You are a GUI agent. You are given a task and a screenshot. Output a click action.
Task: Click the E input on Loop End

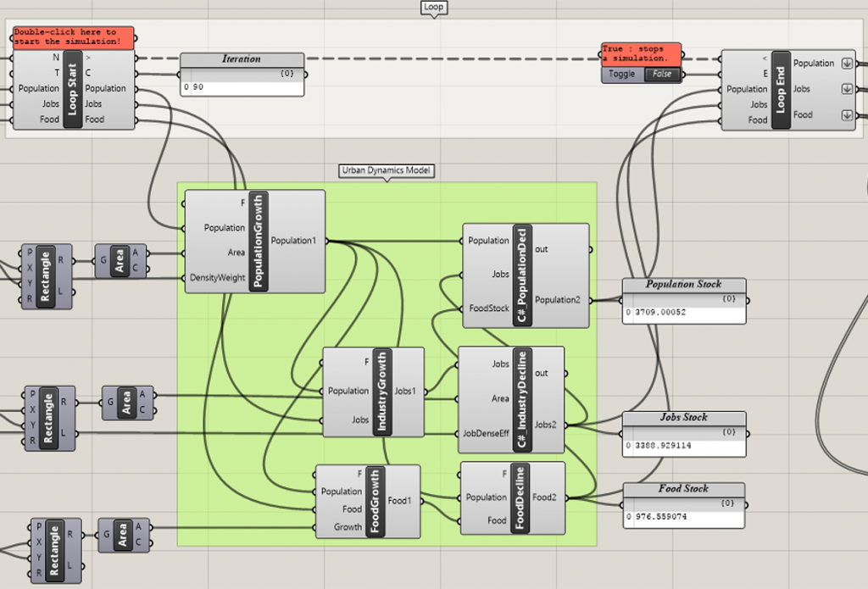765,74
